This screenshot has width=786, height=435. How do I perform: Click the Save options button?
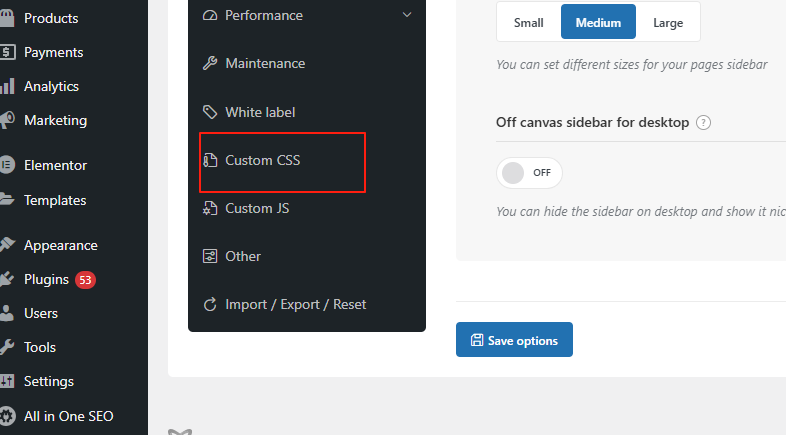514,340
